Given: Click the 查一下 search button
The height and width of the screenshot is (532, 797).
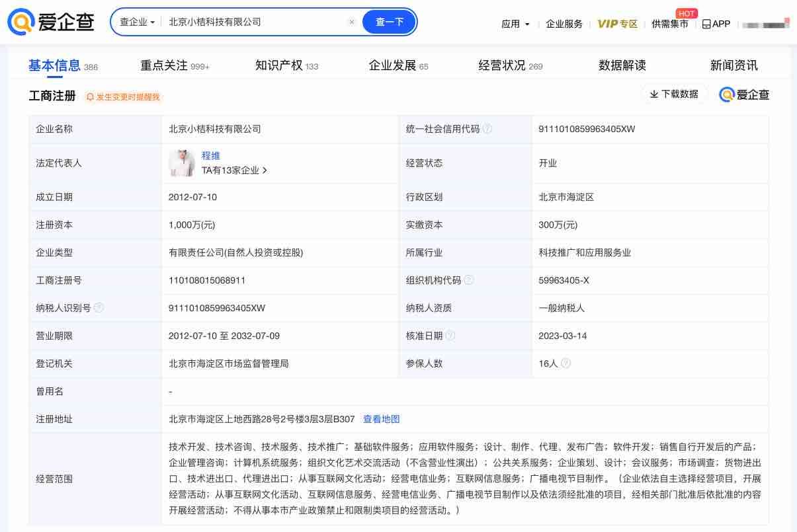Looking at the screenshot, I should click(x=390, y=22).
